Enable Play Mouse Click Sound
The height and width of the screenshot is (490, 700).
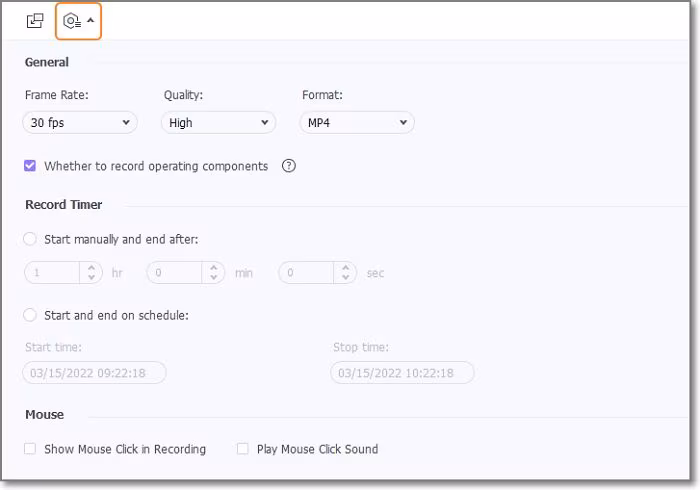243,449
